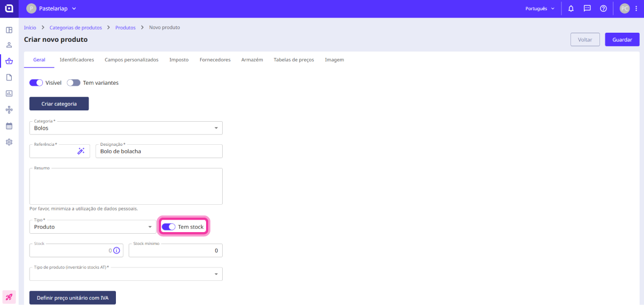Click the rocket icon at sidebar bottom
The image size is (644, 305).
[x=9, y=296]
